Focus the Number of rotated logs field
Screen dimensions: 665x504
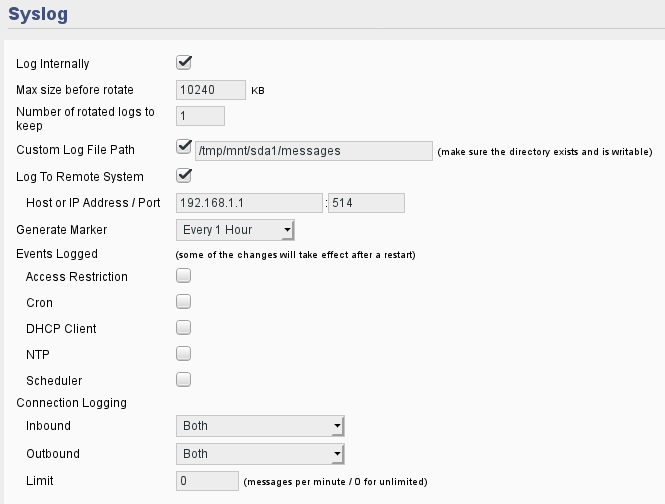coord(200,116)
